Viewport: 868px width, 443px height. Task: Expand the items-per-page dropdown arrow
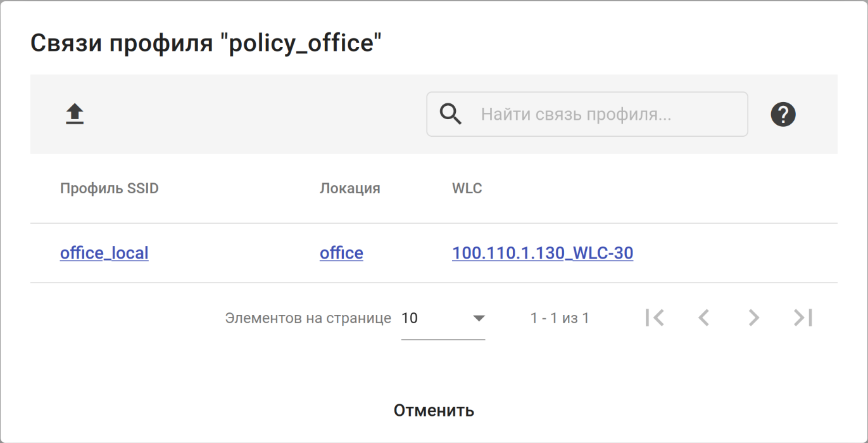(x=479, y=318)
